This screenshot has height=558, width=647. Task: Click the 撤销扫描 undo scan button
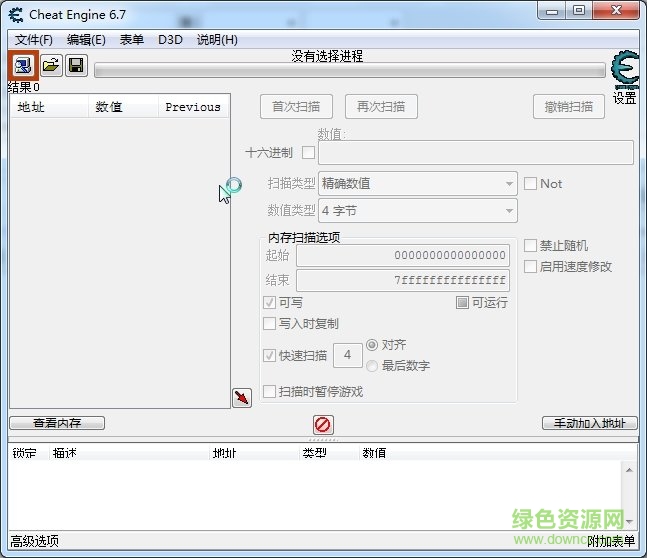[569, 107]
